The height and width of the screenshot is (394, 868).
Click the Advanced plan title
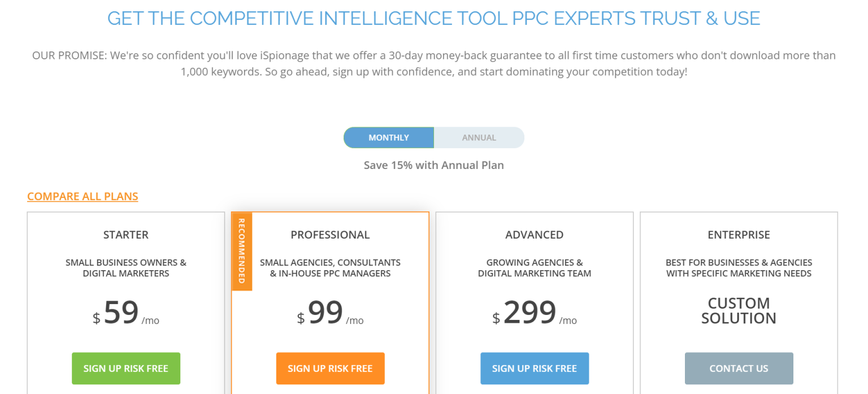pyautogui.click(x=535, y=235)
